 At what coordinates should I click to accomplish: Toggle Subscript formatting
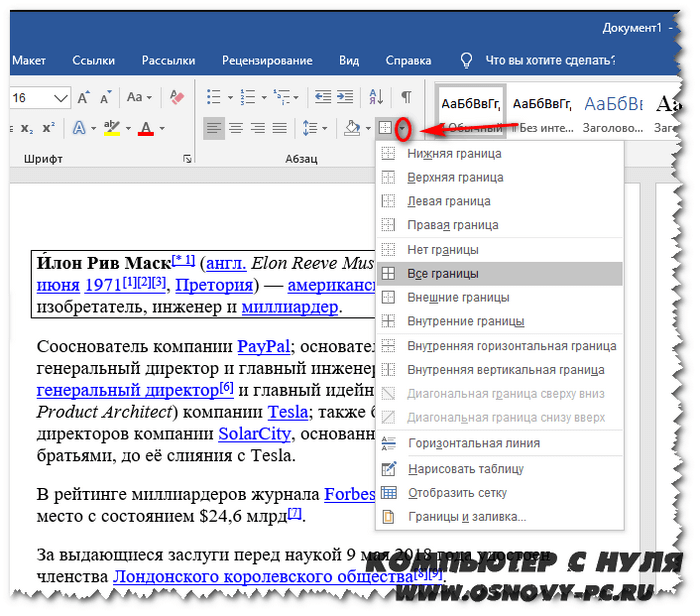tap(27, 129)
